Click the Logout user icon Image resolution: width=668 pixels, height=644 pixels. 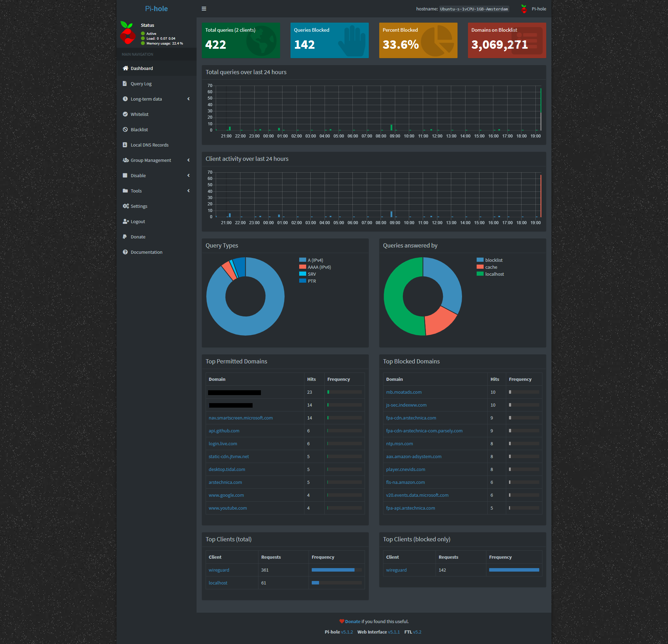126,221
